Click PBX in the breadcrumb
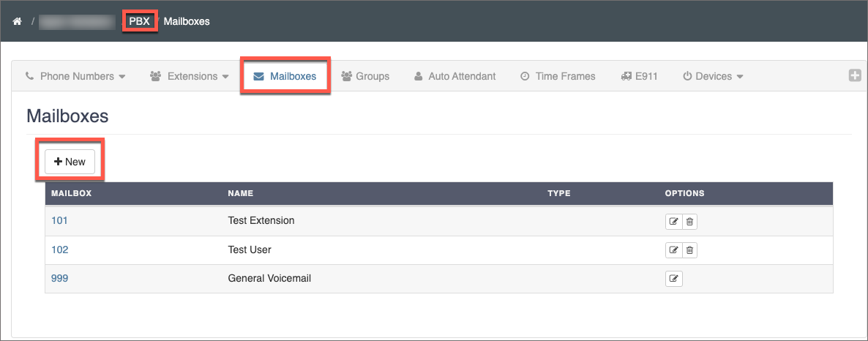 pos(139,22)
